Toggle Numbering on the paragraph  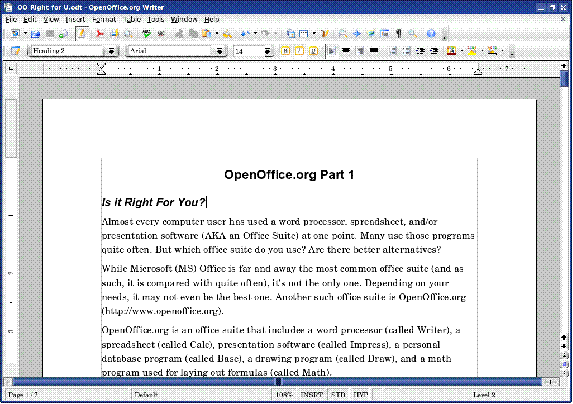pyautogui.click(x=393, y=50)
